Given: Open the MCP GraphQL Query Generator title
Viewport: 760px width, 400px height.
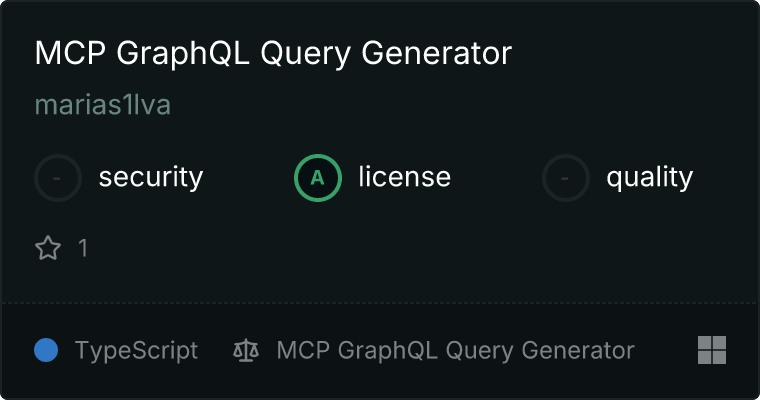Looking at the screenshot, I should 273,53.
